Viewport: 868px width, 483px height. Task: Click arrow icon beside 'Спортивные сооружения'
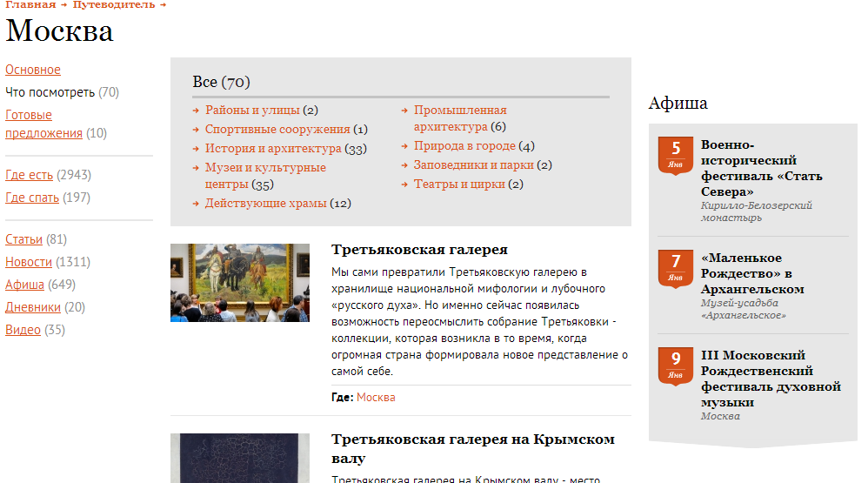click(196, 130)
